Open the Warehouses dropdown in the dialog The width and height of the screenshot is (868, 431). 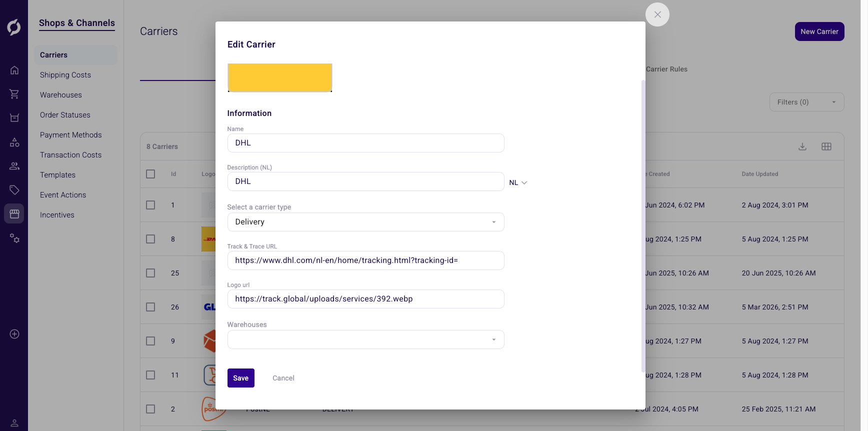(x=365, y=339)
